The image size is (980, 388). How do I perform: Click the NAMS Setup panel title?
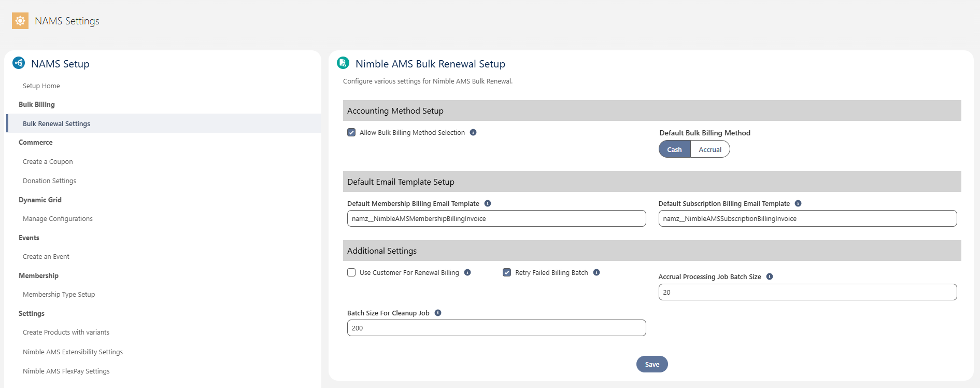[x=60, y=64]
